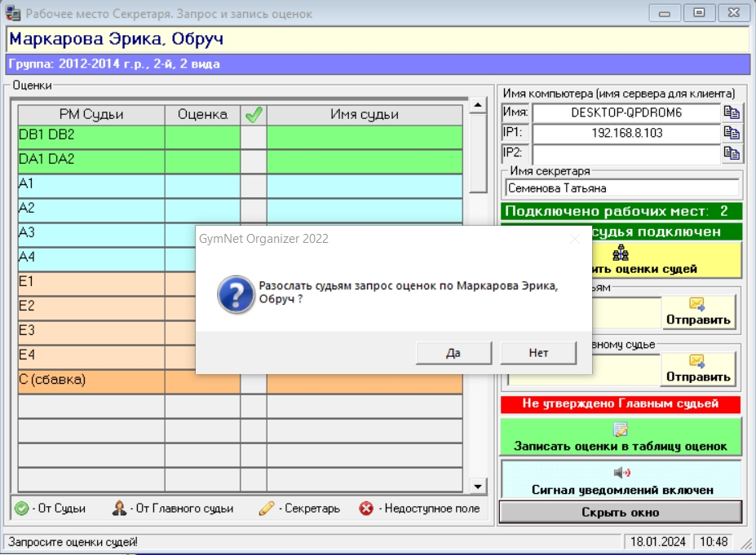Screen dimensions: 756x555
Task: Click the blue question mark dialog icon
Action: pos(235,293)
